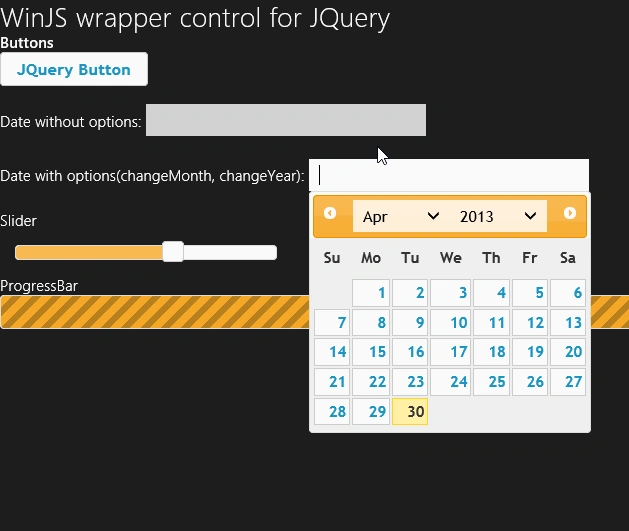
Task: Pick day 18 in the datepicker
Action: (491, 352)
